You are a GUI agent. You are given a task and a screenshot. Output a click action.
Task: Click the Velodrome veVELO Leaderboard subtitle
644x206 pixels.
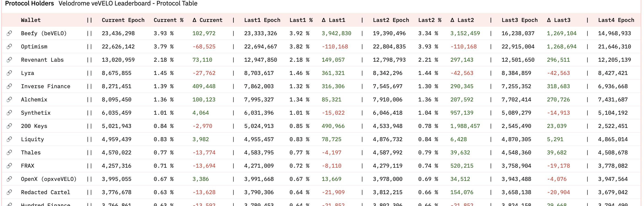point(128,3)
